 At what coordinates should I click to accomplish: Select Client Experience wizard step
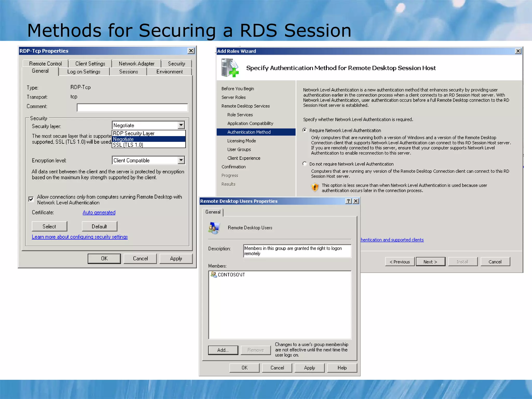pyautogui.click(x=244, y=158)
